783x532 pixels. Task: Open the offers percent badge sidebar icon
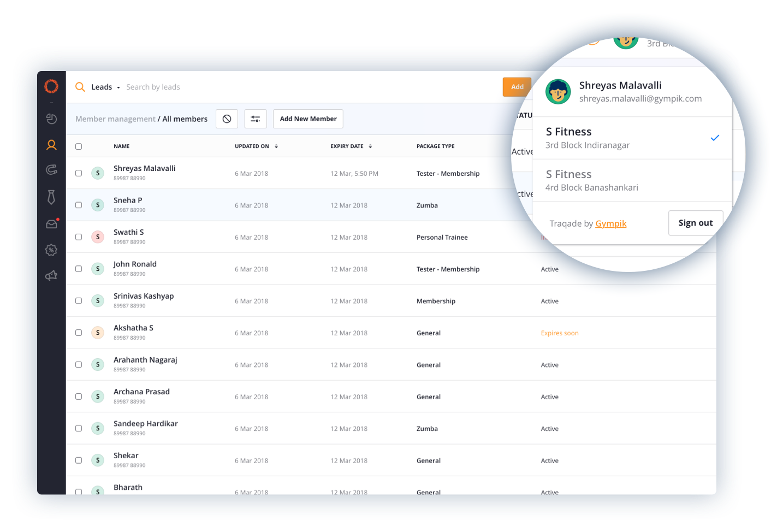[x=51, y=250]
